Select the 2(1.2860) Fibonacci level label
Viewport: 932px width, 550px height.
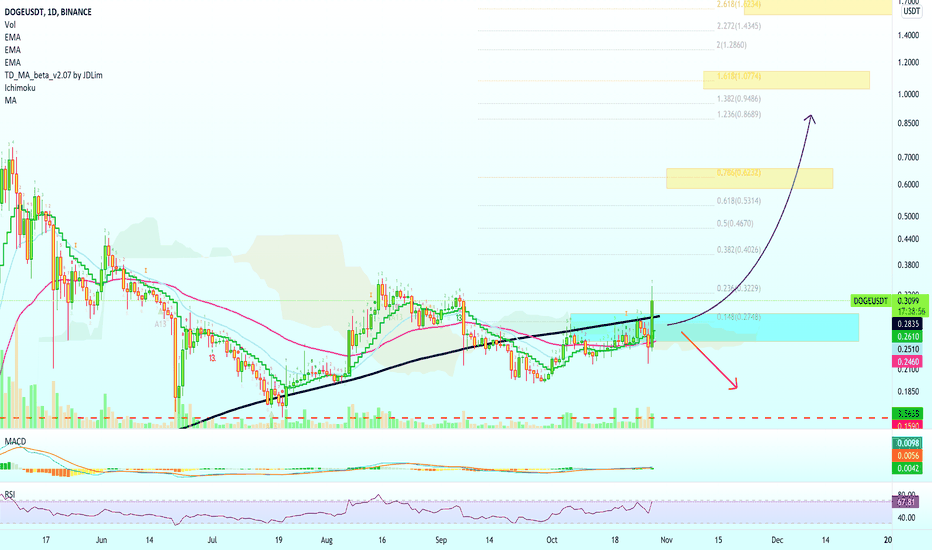732,45
